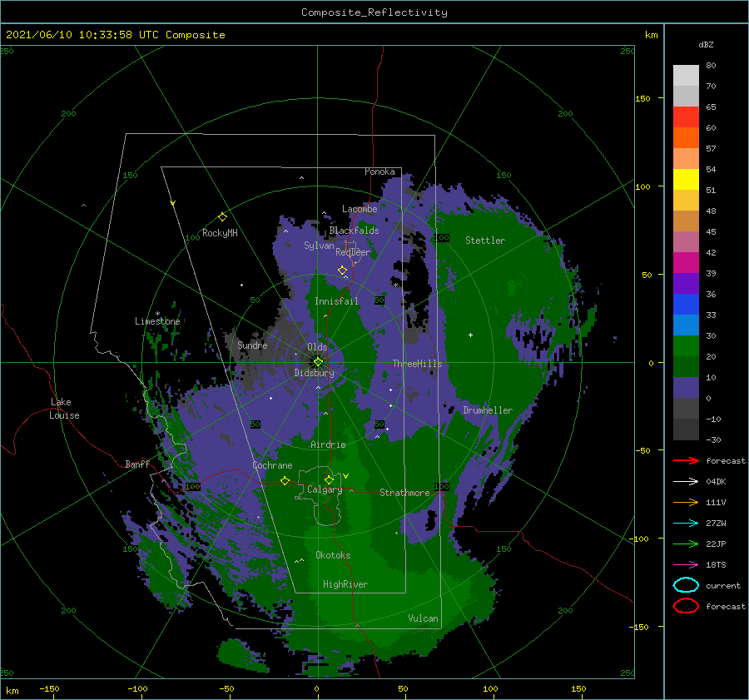749x700 pixels.
Task: Select the yellow 51-54 dBZ color swatch
Action: click(686, 180)
